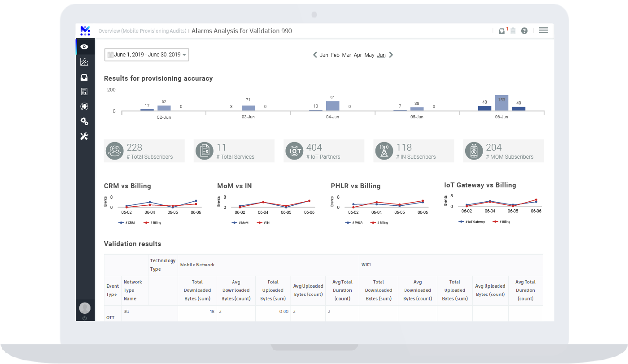Open the wrench tools sidebar icon
Viewport: 628px width, 364px height.
click(84, 136)
